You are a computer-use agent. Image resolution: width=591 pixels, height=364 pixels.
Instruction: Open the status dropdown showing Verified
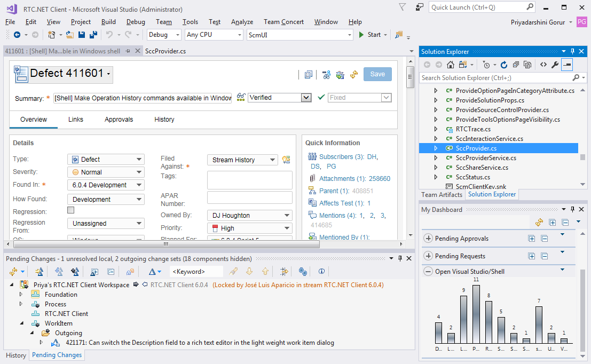pyautogui.click(x=279, y=98)
